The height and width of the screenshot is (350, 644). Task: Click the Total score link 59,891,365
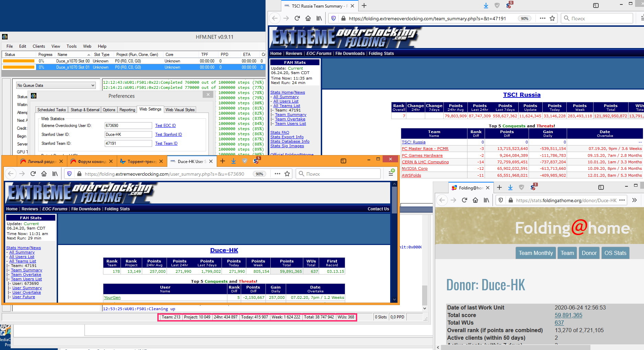pyautogui.click(x=568, y=315)
